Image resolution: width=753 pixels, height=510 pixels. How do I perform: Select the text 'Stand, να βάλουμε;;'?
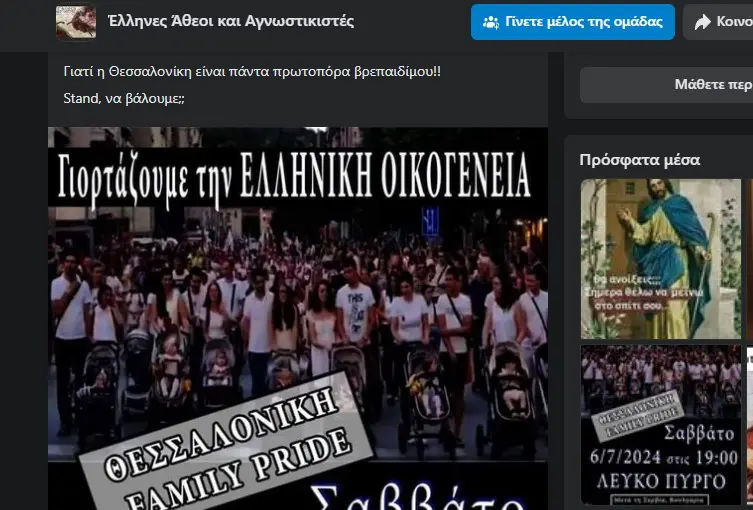coord(124,98)
